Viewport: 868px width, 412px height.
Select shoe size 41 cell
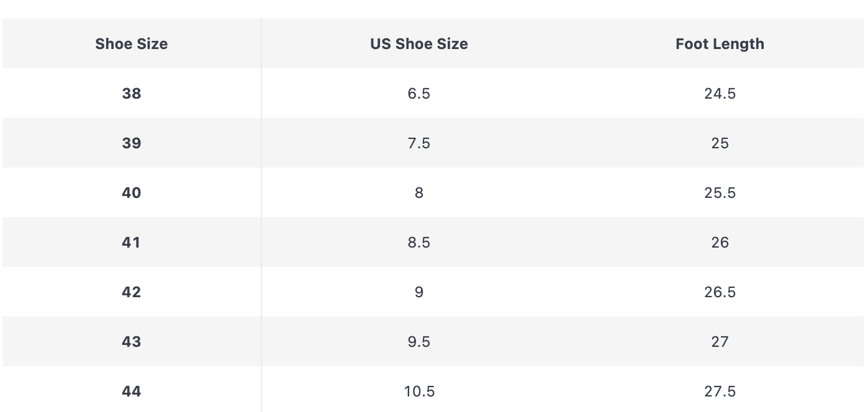coord(131,243)
